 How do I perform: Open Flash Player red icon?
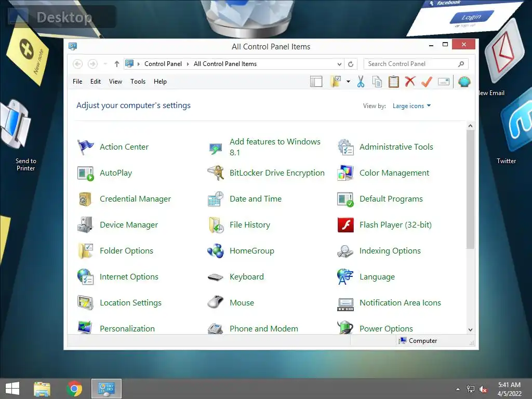pos(345,225)
